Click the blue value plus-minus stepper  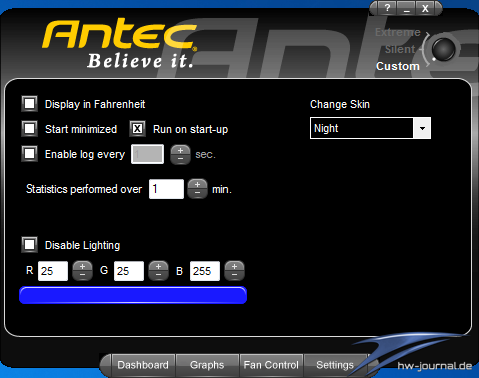click(234, 271)
